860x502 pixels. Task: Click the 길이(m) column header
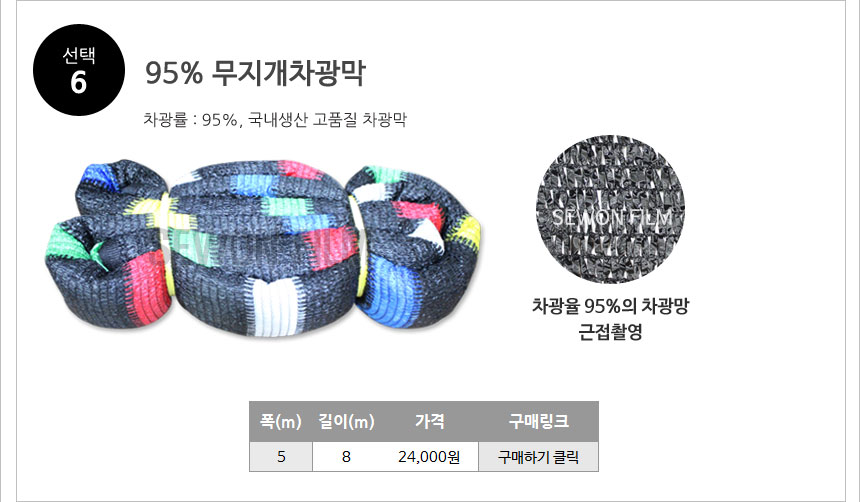click(x=346, y=421)
